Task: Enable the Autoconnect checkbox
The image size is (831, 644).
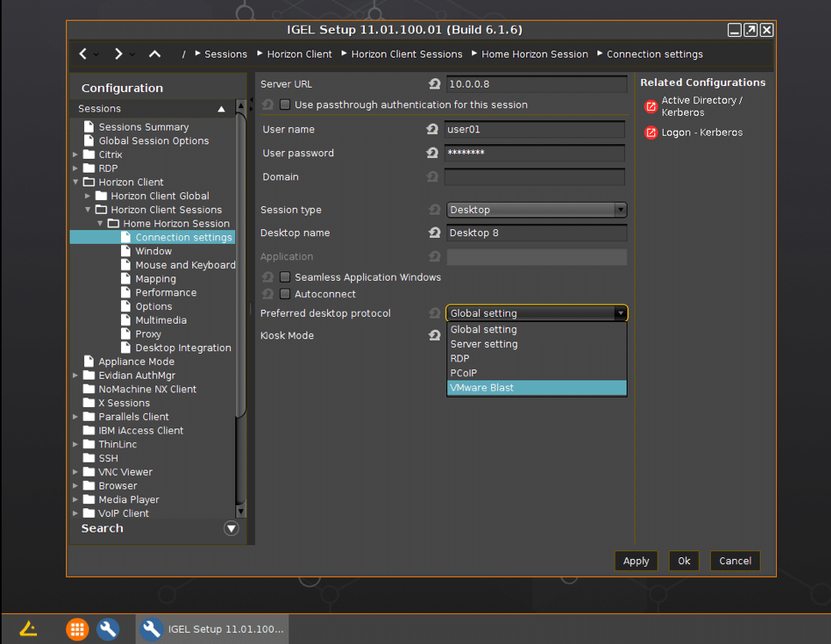Action: tap(285, 294)
